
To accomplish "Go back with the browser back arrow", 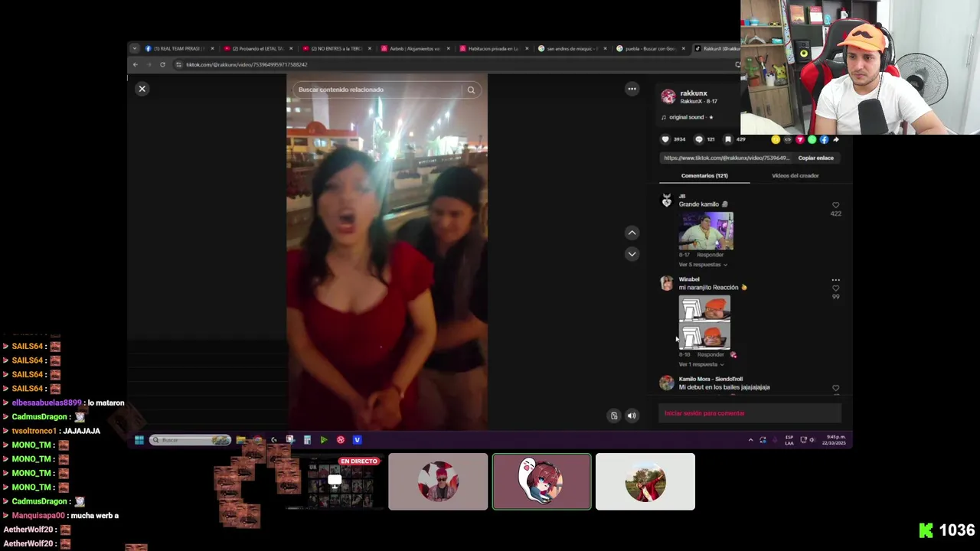I will (x=136, y=64).
